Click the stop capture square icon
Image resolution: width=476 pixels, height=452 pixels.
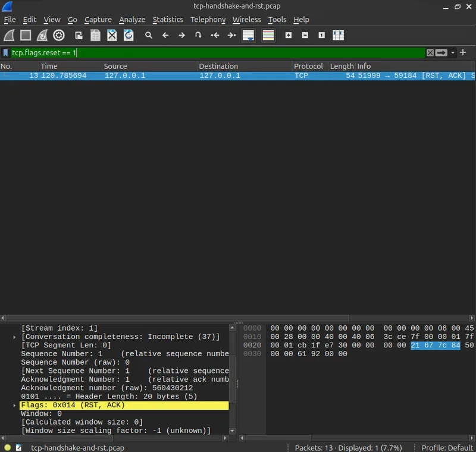[x=26, y=35]
